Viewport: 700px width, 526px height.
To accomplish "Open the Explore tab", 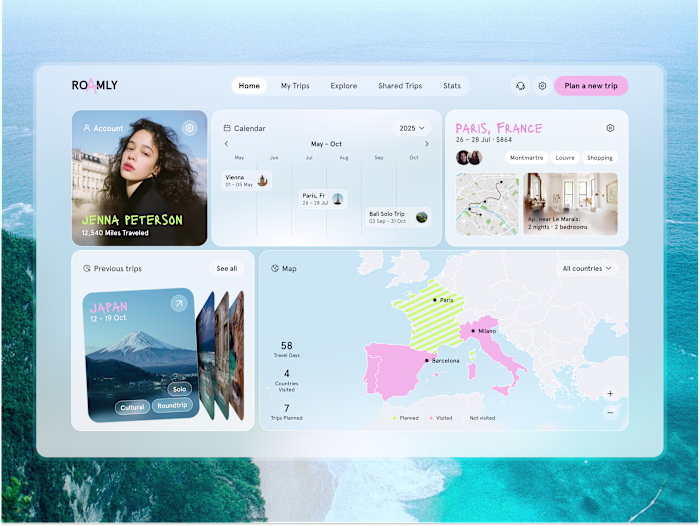I will 344,86.
